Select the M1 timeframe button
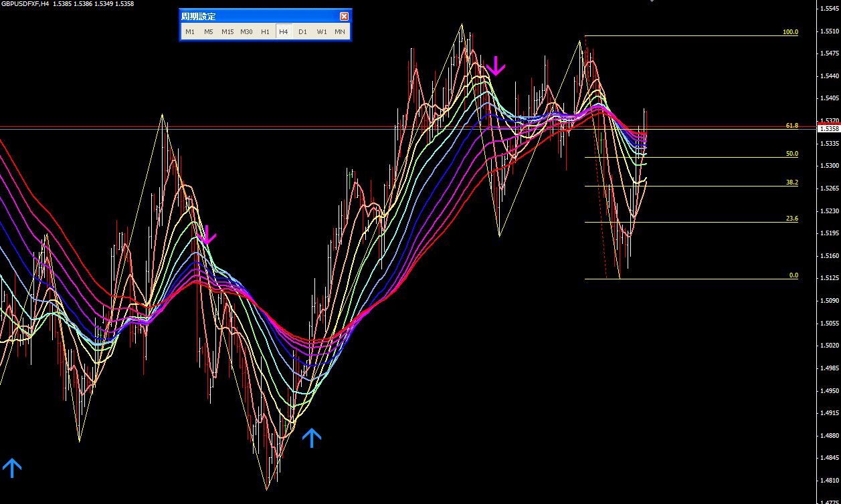841x504 pixels. (x=190, y=31)
